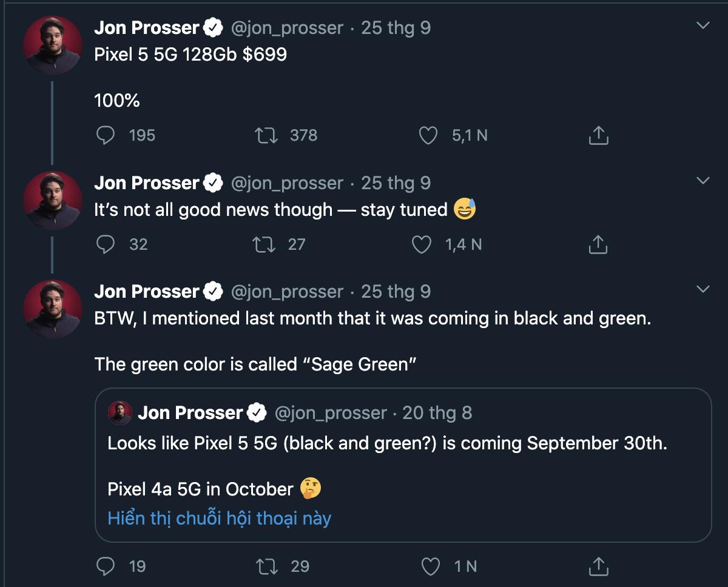The image size is (728, 587).
Task: Expand the chevron menu on the "stay tuned" tweet
Action: tap(703, 181)
